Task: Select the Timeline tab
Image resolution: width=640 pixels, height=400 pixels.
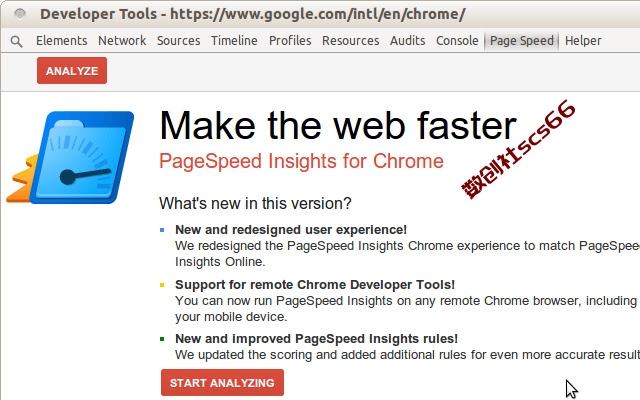Action: pyautogui.click(x=234, y=41)
